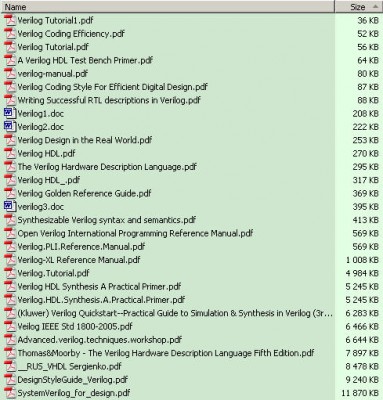Select Synthesizable Verilog syntax and semantics.pdf
383x400 pixels.
pos(107,220)
